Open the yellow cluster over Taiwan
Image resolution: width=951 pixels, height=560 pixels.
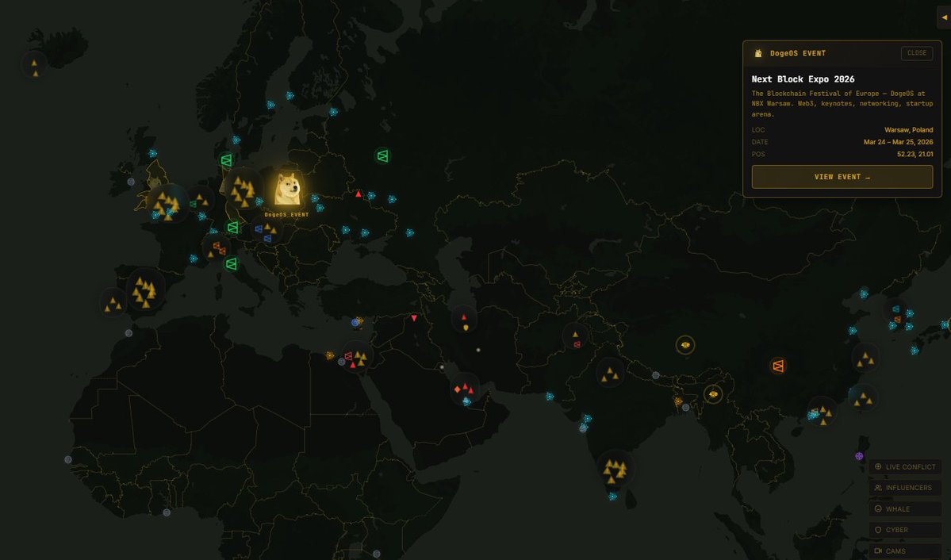pos(863,399)
